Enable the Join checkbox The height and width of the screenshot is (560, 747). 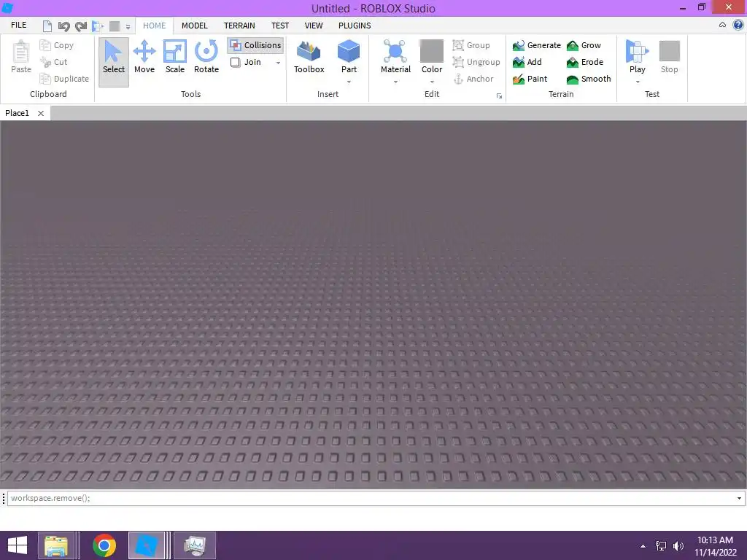(235, 62)
